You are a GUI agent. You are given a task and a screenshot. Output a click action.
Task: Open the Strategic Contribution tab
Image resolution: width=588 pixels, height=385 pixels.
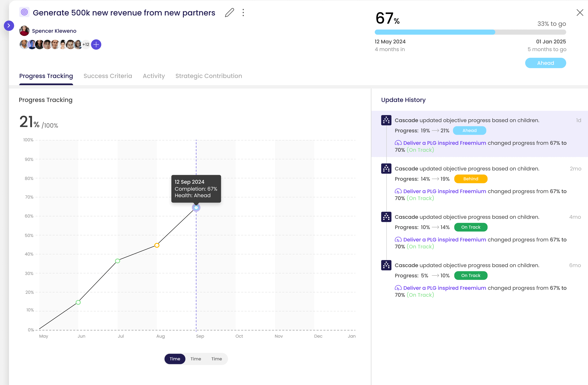(x=209, y=76)
